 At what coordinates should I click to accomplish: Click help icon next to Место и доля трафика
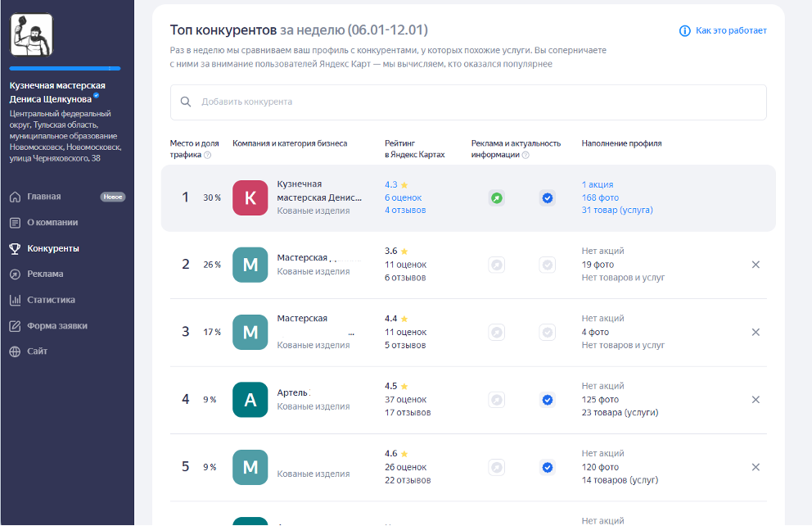(208, 155)
